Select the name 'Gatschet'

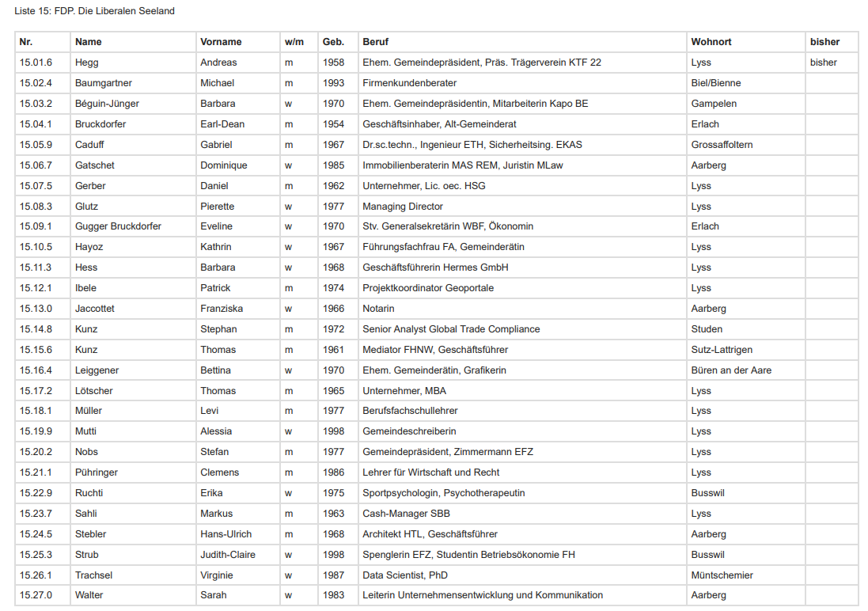pyautogui.click(x=95, y=165)
